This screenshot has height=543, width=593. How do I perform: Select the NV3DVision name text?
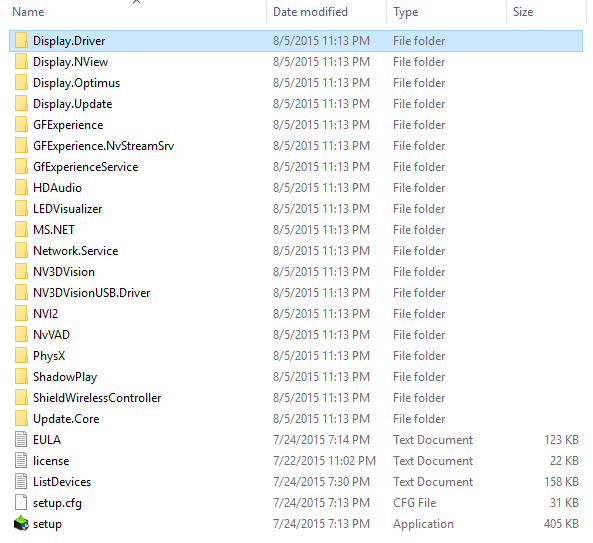pos(64,272)
